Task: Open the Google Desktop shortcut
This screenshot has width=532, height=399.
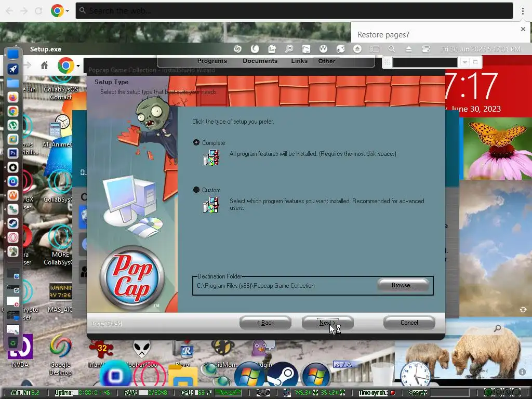Action: pos(60,355)
